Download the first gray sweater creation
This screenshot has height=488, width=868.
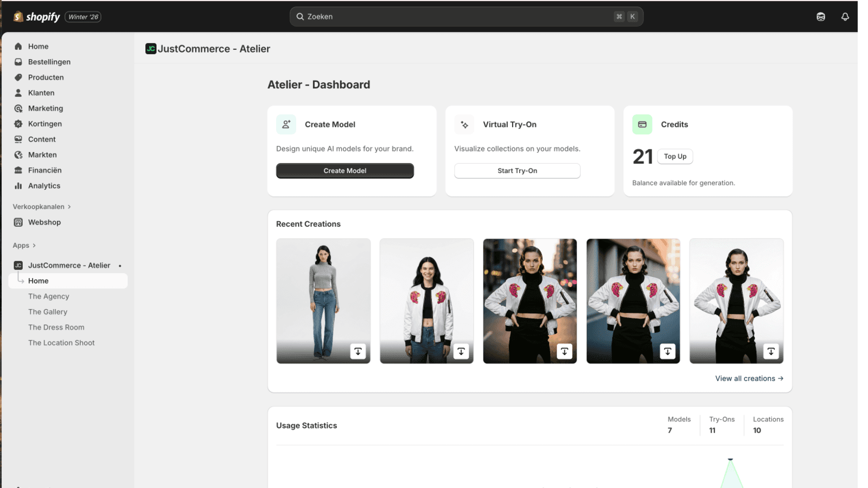tap(358, 351)
